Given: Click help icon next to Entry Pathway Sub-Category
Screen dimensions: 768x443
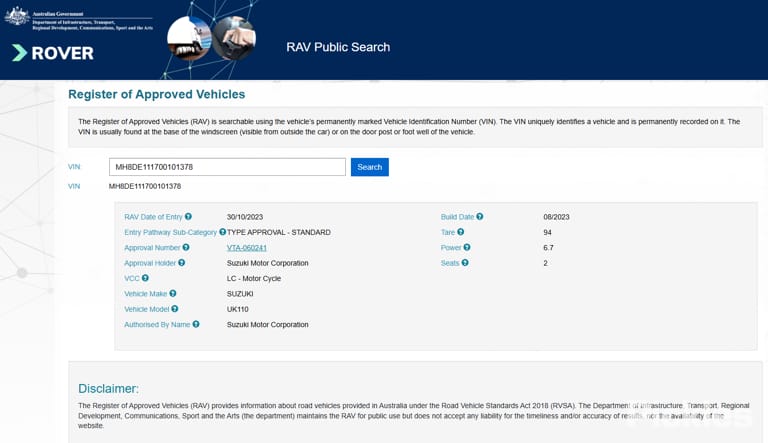Looking at the screenshot, I should point(222,232).
